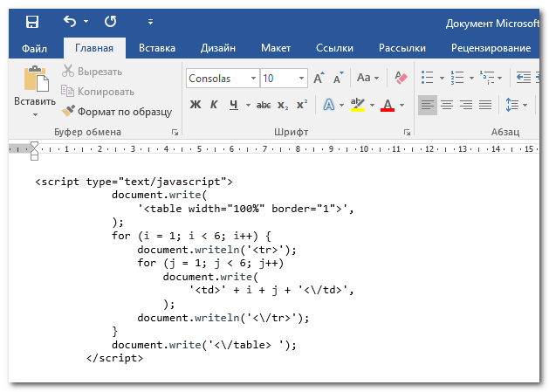Open the Ссылки tab
549x392 pixels.
334,48
